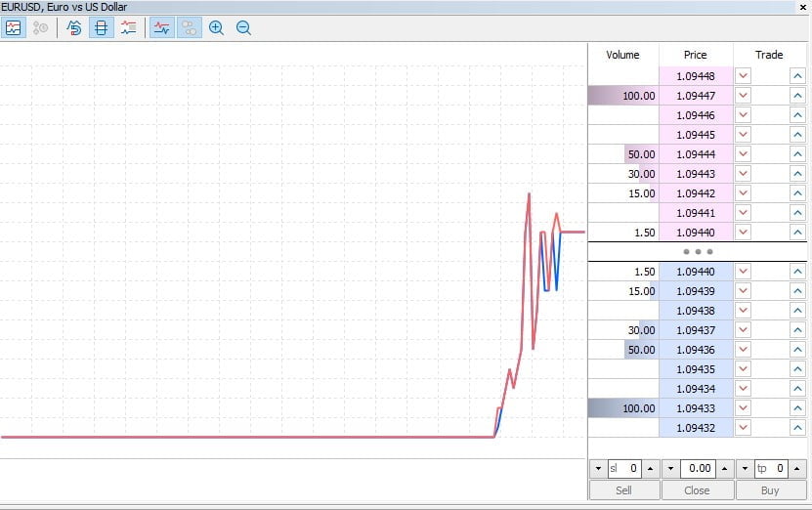Click the grayed Time & Sales icon
This screenshot has width=812, height=510.
pyautogui.click(x=40, y=28)
